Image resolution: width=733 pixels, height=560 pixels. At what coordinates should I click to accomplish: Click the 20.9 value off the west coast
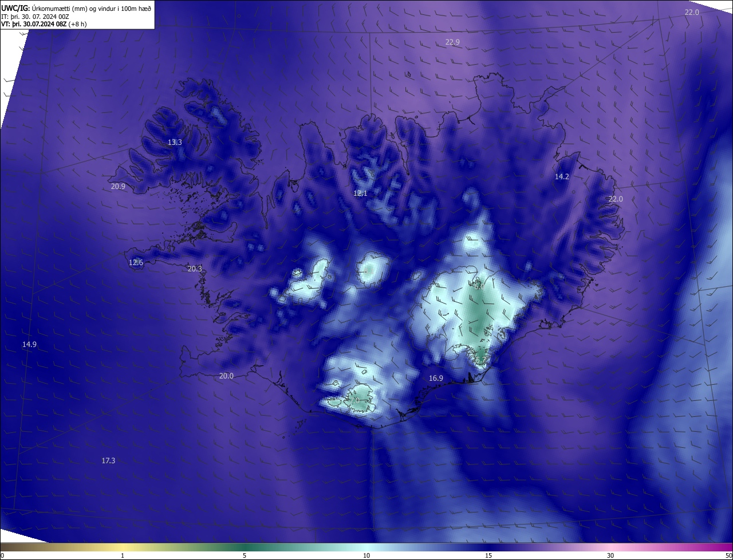pyautogui.click(x=118, y=186)
